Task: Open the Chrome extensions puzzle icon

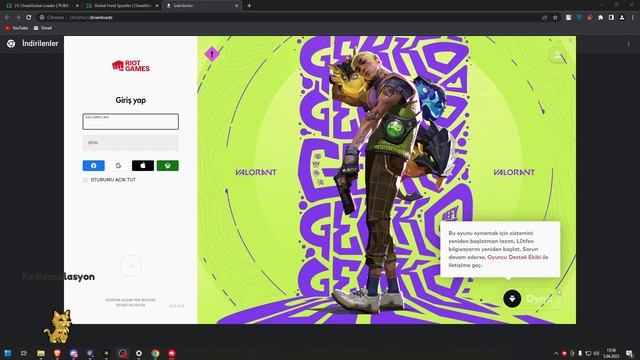Action: 600,18
